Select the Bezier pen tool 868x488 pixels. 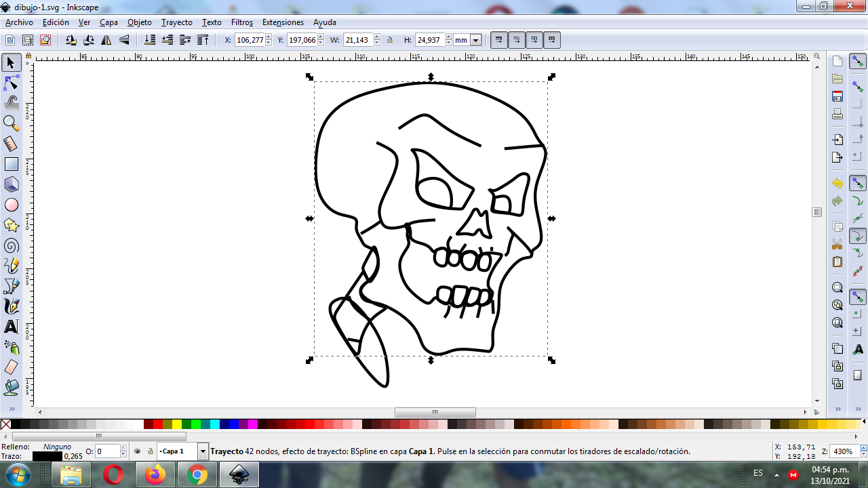coord(11,286)
